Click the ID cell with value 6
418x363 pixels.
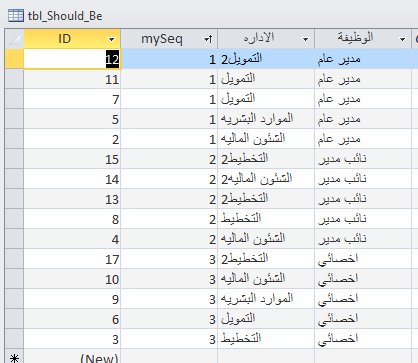(72, 319)
